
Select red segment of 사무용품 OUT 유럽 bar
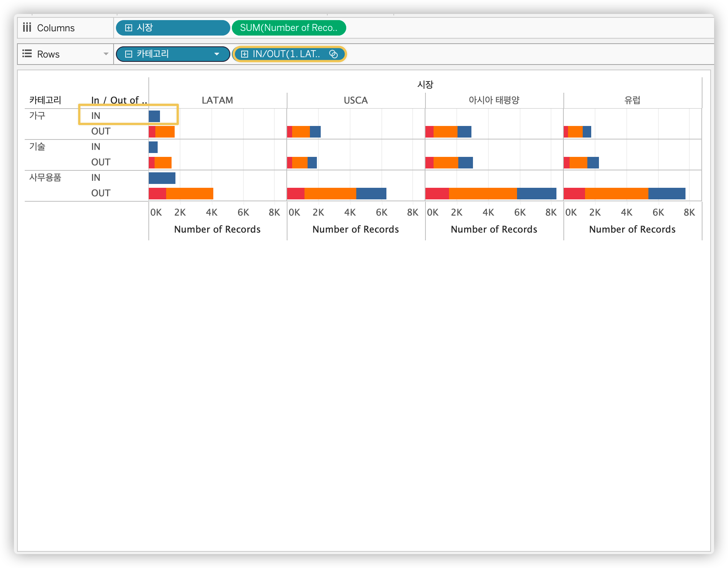575,194
